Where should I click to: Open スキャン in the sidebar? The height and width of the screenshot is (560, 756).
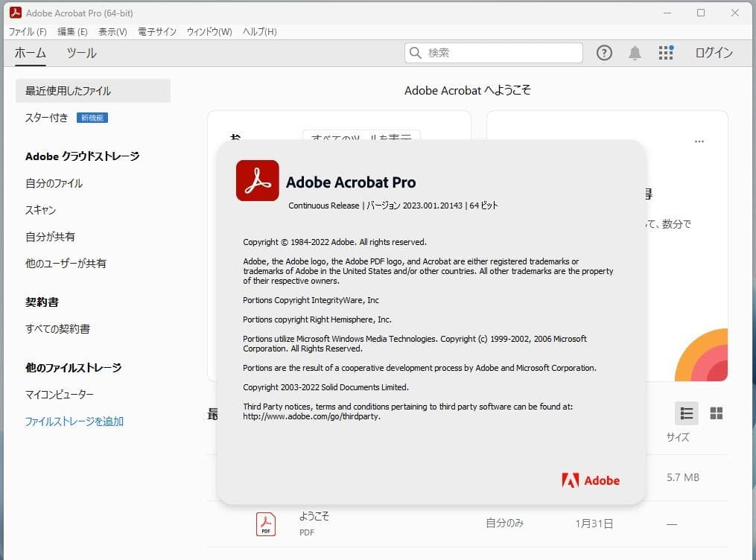pyautogui.click(x=39, y=210)
